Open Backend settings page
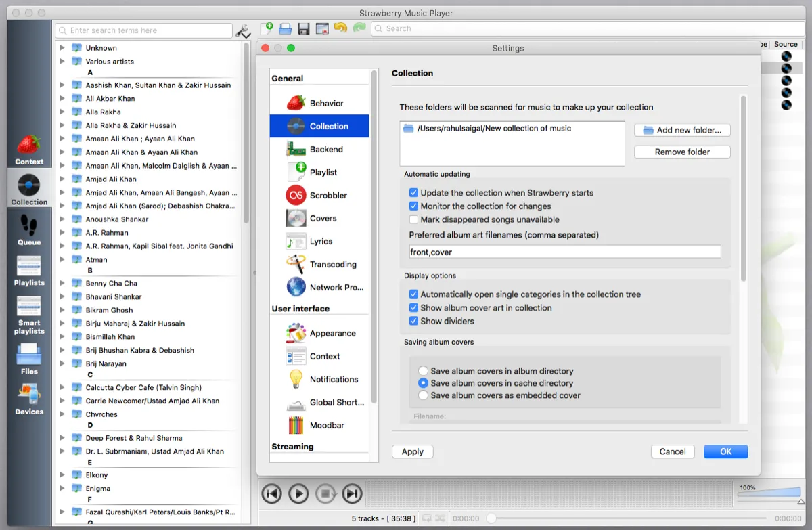 (x=319, y=149)
